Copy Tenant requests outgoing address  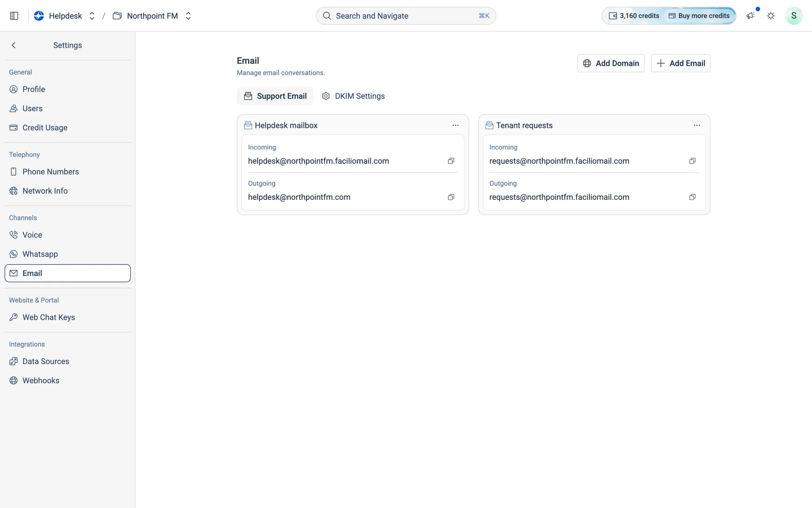click(692, 197)
